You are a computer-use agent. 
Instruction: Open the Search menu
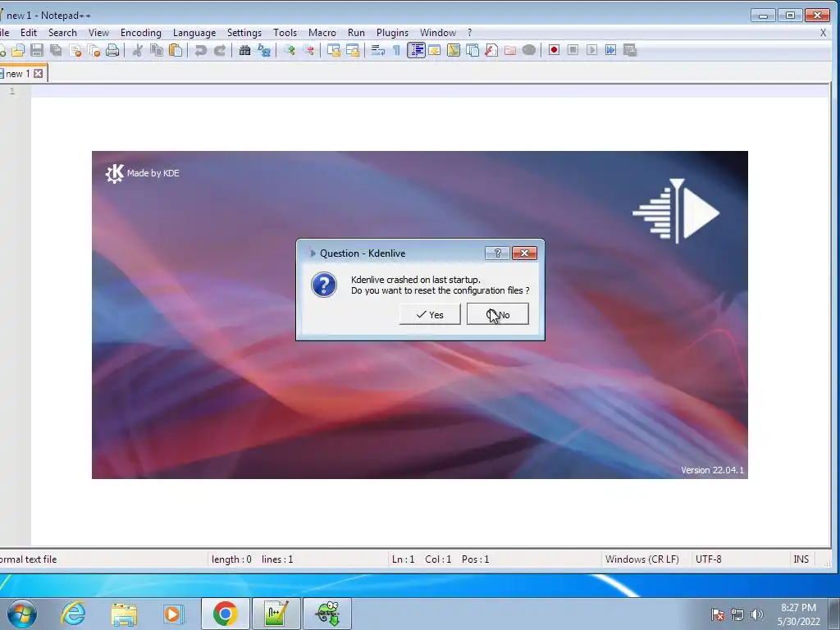pos(62,33)
